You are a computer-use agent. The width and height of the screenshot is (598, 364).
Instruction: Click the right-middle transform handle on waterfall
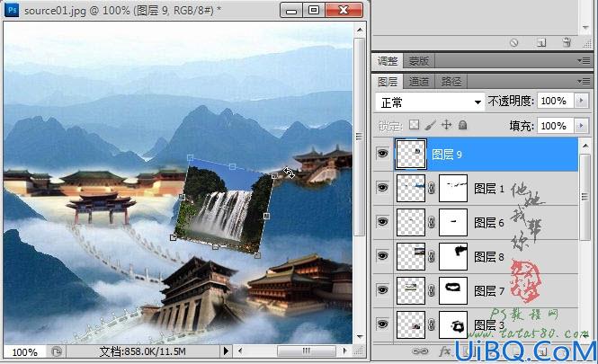[266, 216]
